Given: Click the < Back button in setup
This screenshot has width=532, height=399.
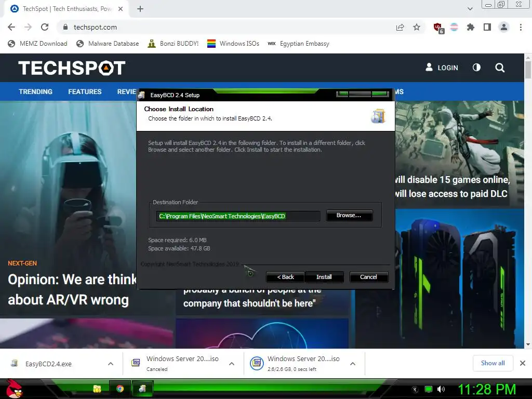Looking at the screenshot, I should click(285, 277).
